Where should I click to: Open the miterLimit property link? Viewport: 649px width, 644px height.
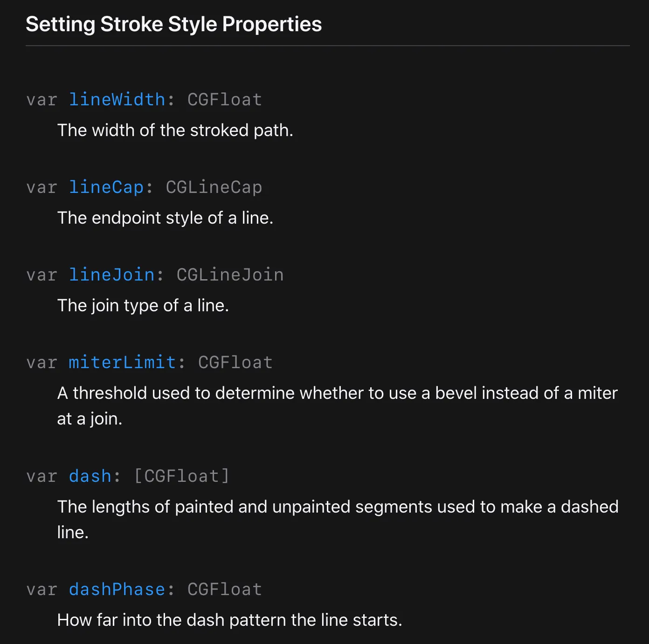(123, 363)
